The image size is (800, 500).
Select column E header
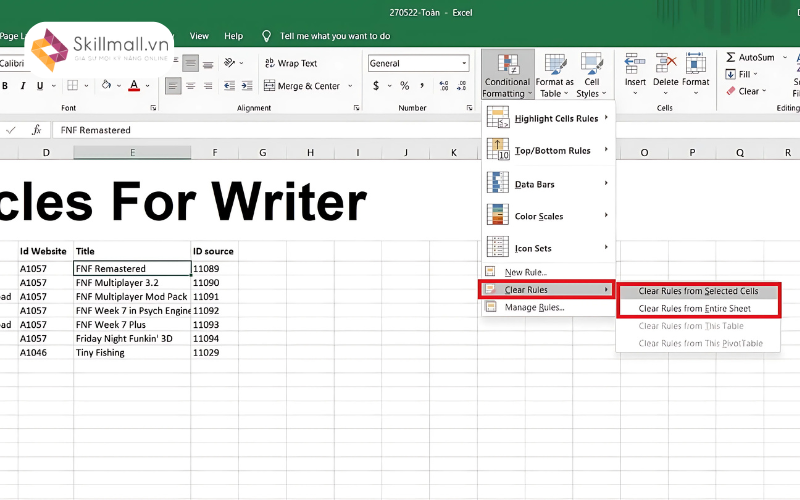click(x=132, y=152)
